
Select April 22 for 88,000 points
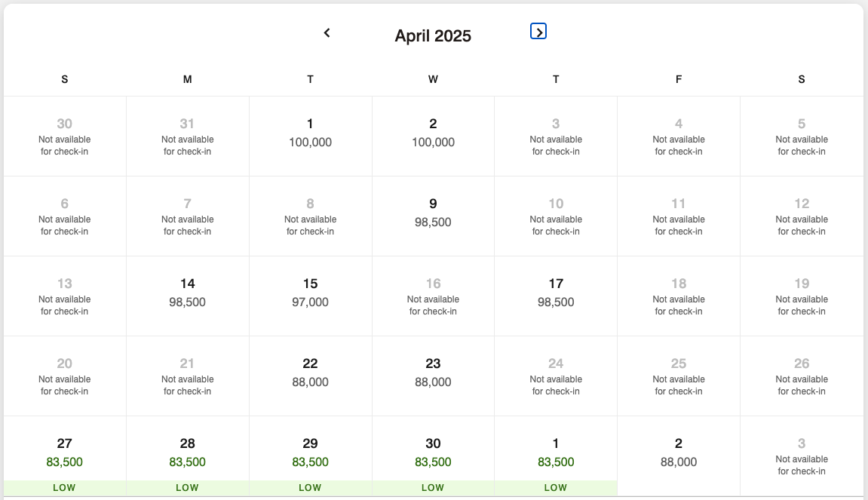[x=311, y=376]
